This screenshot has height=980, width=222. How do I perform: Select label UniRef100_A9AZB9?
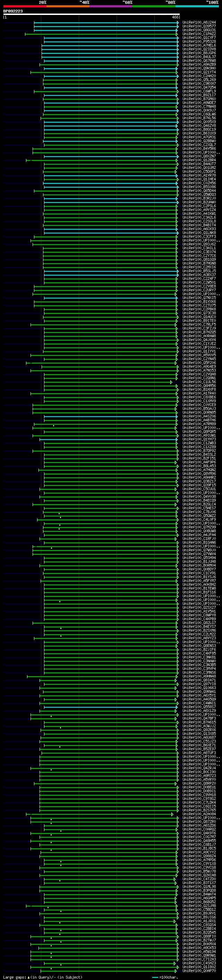pos(199,64)
